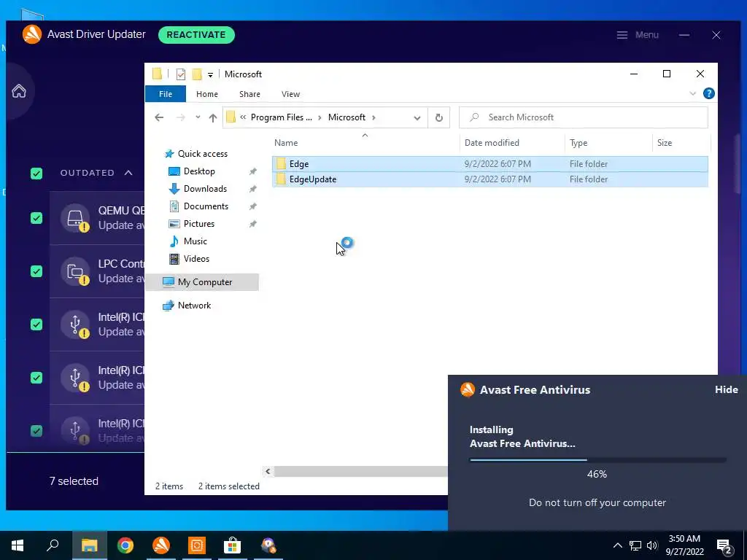Click the Avast installation progress bar
This screenshot has width=747, height=560.
pos(597,460)
